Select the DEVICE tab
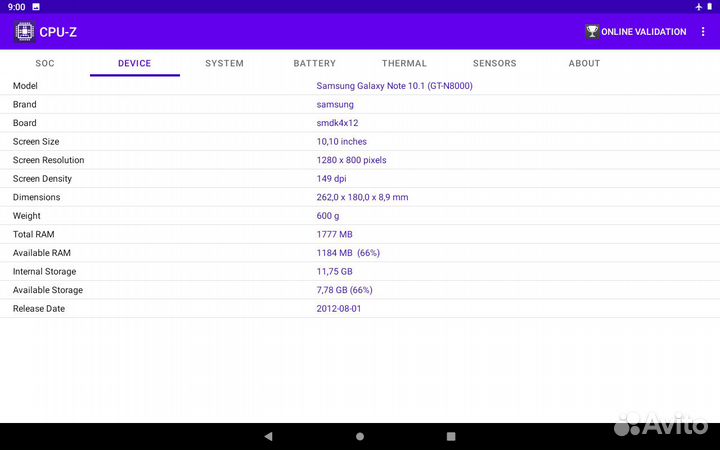Viewport: 720px width, 450px height. pyautogui.click(x=135, y=63)
